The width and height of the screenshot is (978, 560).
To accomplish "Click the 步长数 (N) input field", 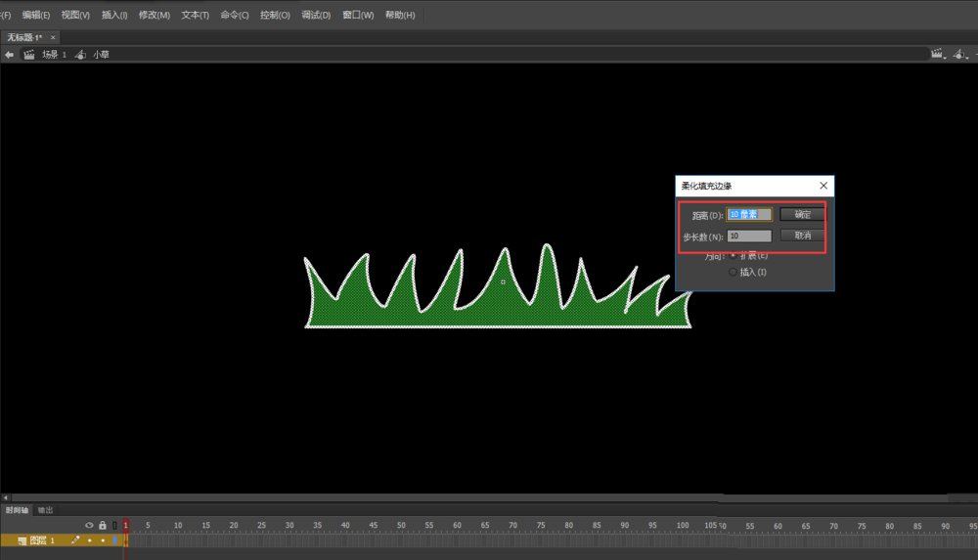I will pos(749,236).
